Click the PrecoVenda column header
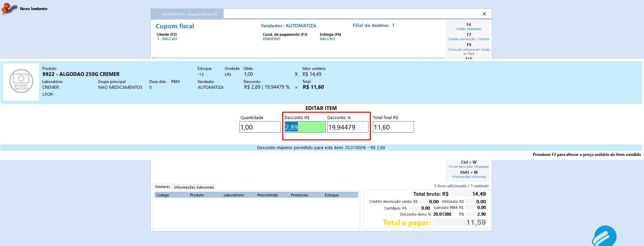This screenshot has width=644, height=246. tap(267, 195)
